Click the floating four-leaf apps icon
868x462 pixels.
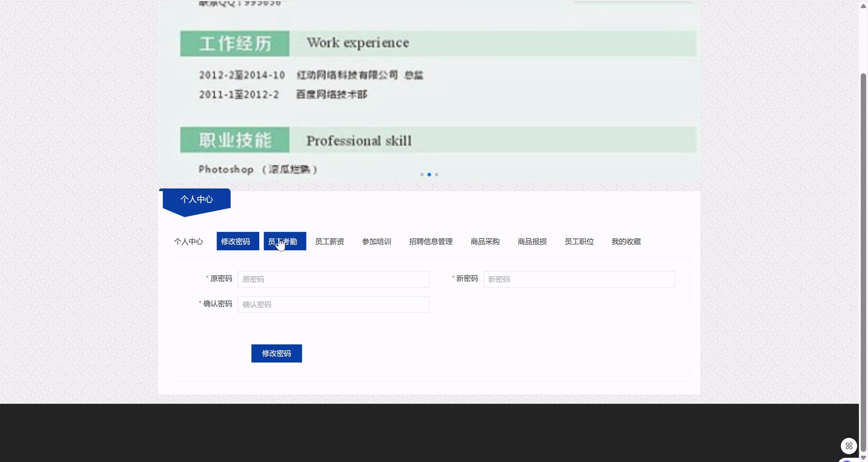848,446
